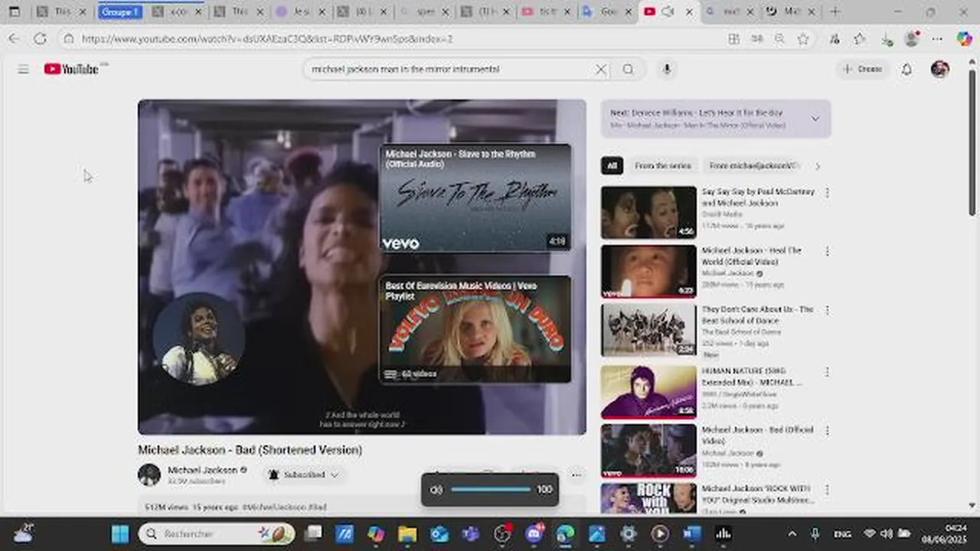Select the All filter chip
Viewport: 980px width, 551px height.
[x=612, y=166]
